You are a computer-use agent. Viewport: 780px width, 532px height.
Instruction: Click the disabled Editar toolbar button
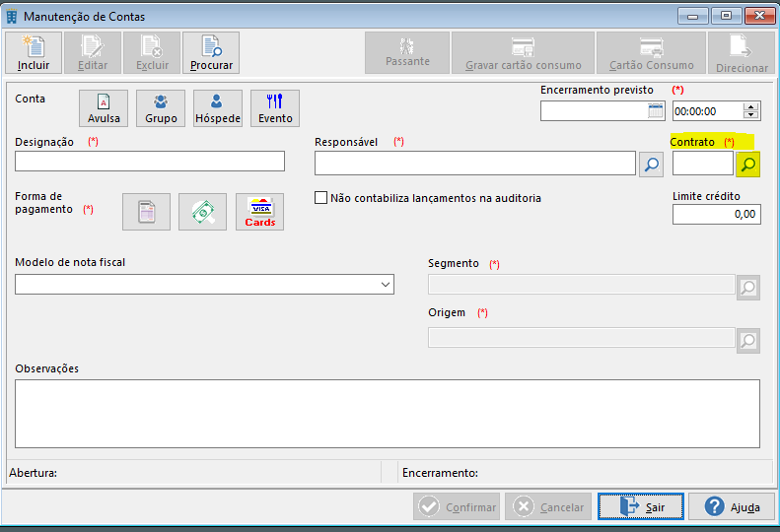(93, 52)
